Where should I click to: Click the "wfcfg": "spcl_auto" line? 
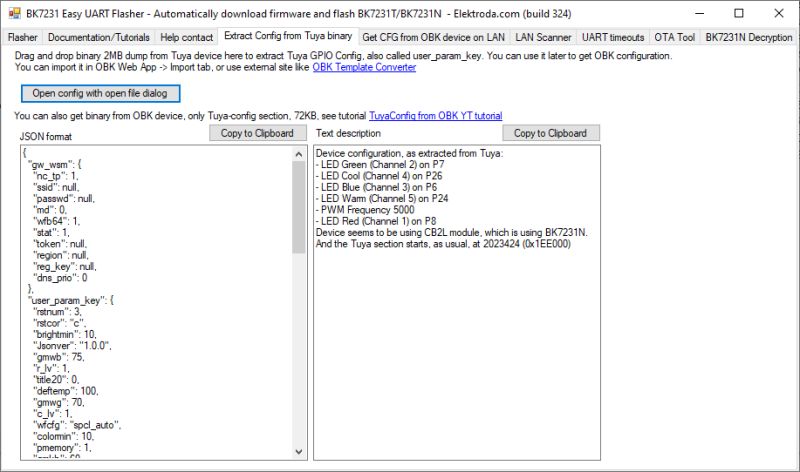(77, 425)
